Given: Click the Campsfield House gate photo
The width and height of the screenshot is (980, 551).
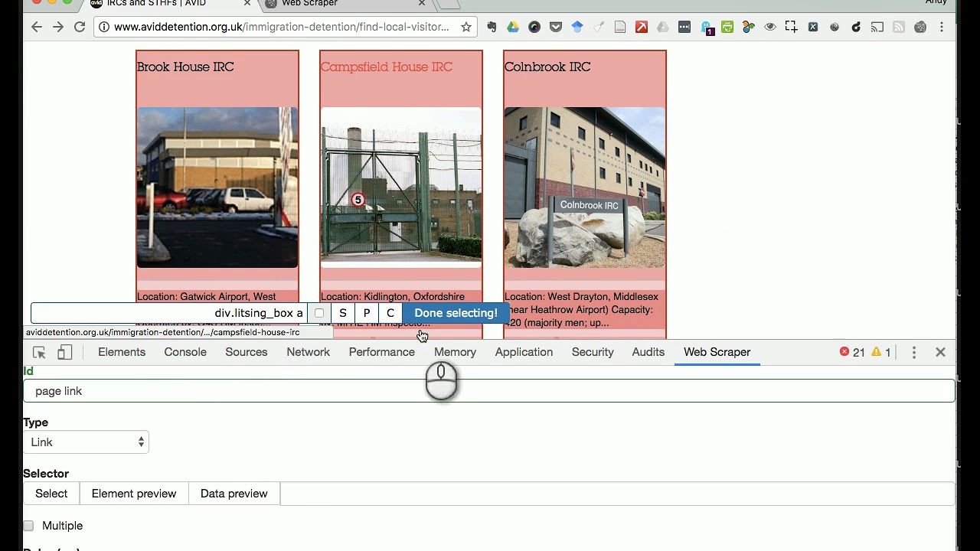Looking at the screenshot, I should click(401, 187).
